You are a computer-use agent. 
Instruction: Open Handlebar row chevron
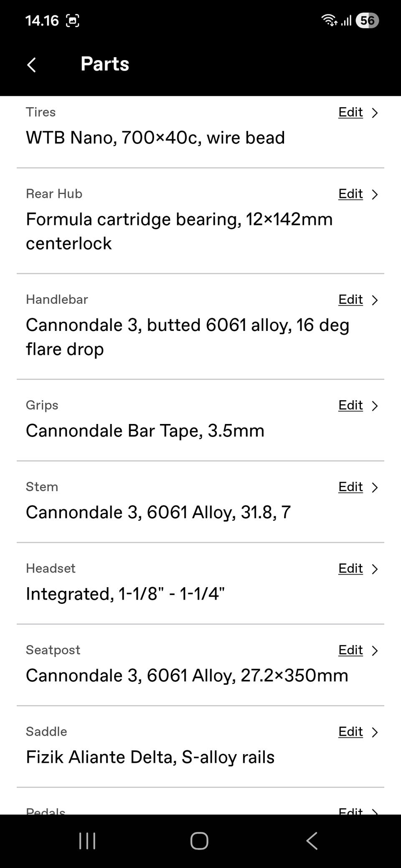pyautogui.click(x=375, y=300)
